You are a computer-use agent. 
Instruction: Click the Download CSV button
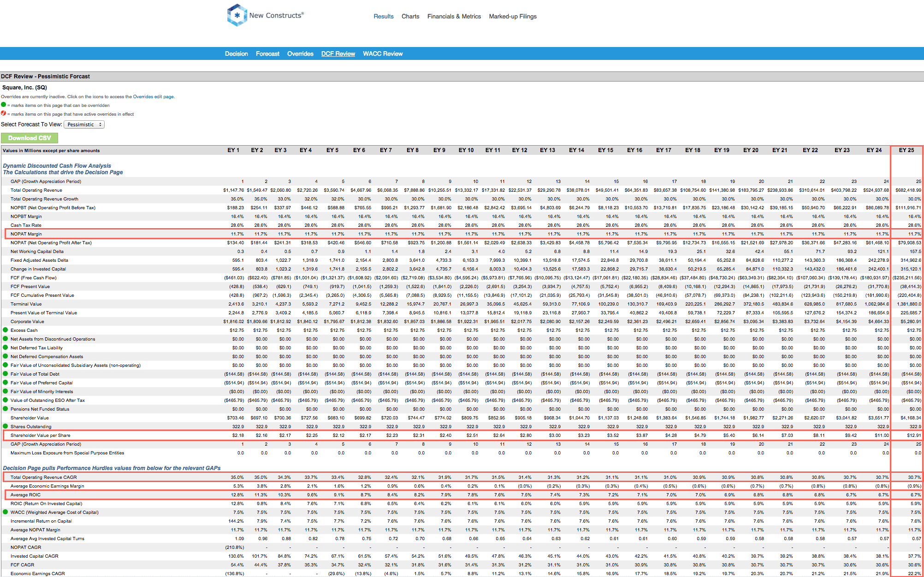[30, 138]
